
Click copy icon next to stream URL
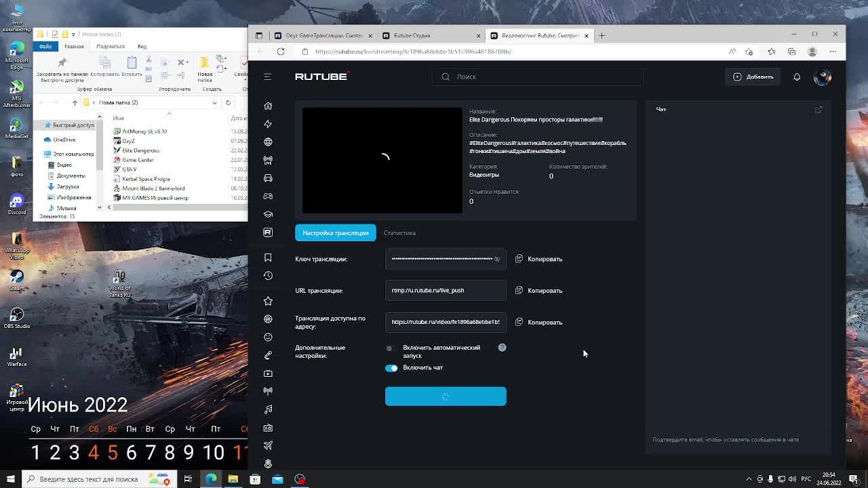519,290
